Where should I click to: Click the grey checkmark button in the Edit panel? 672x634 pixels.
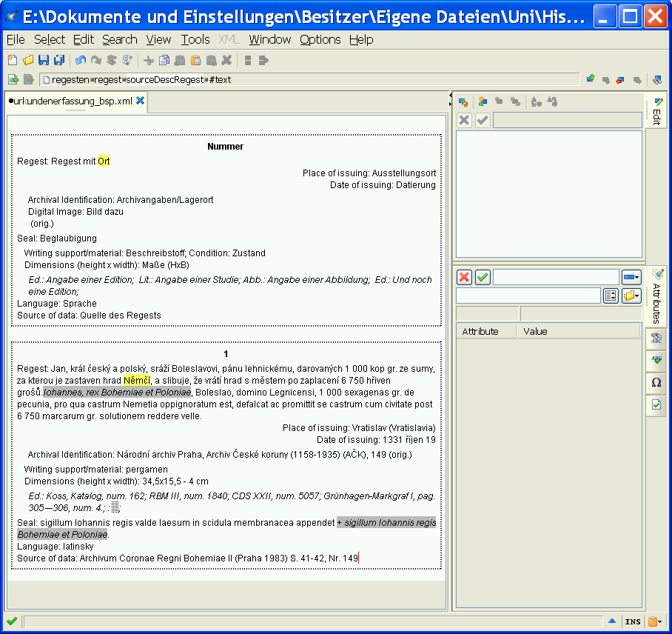coord(483,120)
